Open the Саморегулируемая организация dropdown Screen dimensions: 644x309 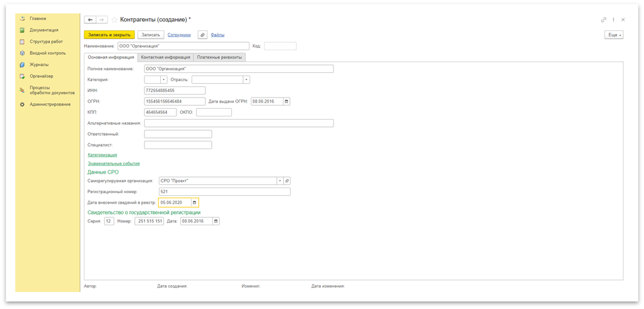[x=279, y=181]
